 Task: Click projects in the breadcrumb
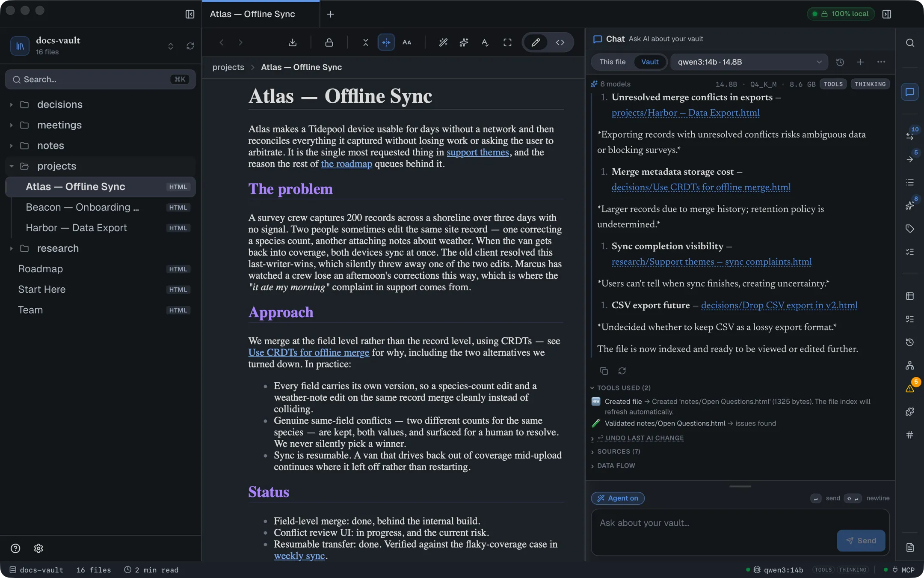tap(228, 67)
